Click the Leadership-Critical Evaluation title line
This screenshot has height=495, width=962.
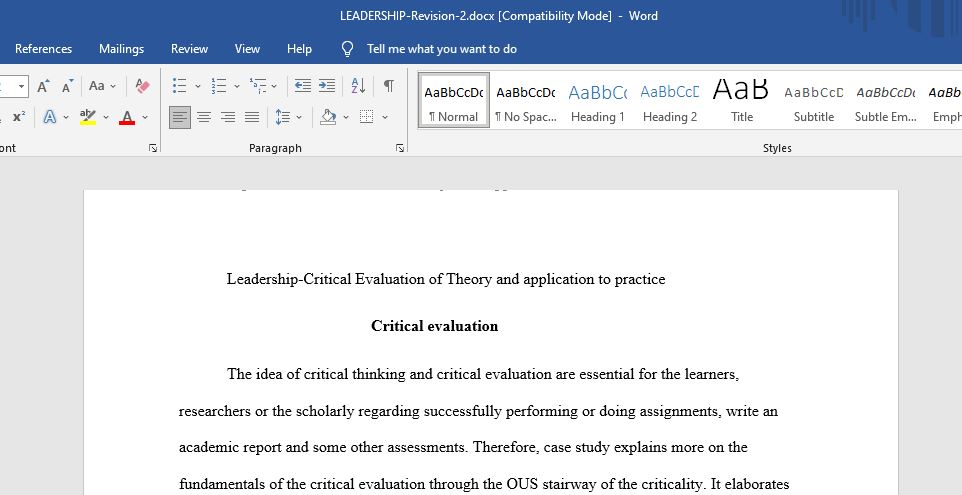click(446, 280)
